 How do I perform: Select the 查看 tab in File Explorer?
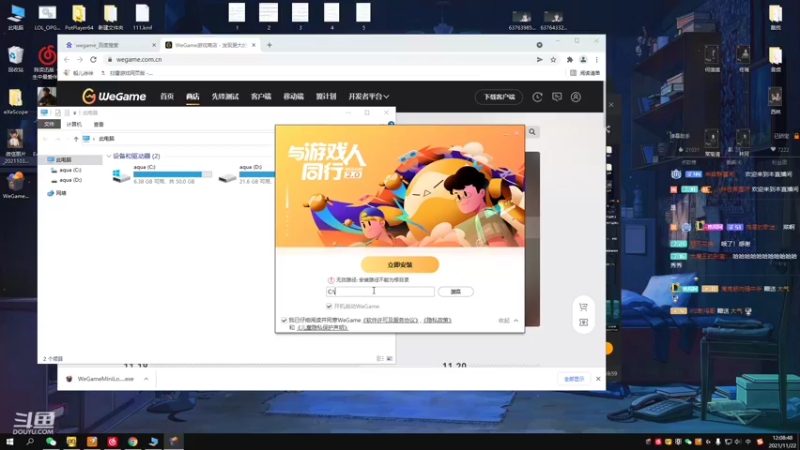click(x=98, y=124)
